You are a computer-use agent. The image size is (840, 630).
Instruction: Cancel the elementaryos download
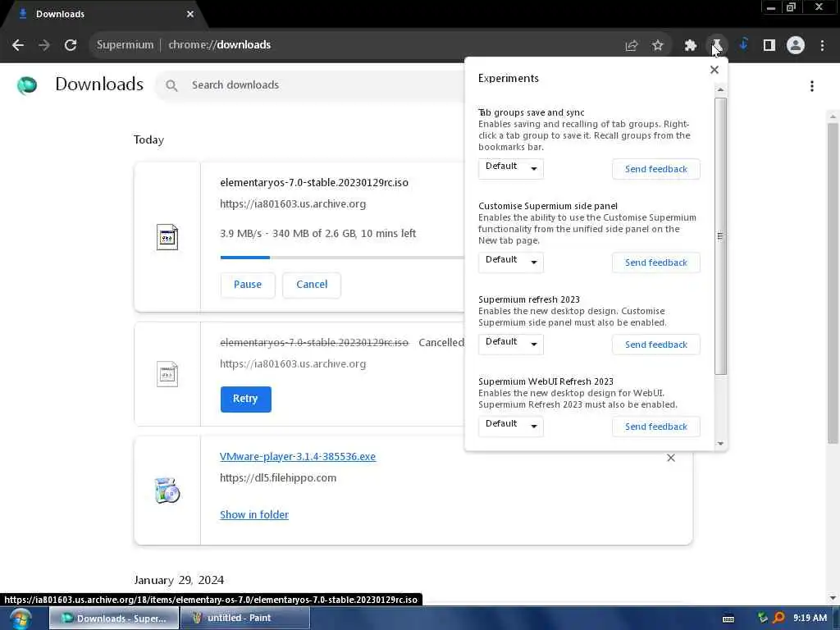click(312, 285)
